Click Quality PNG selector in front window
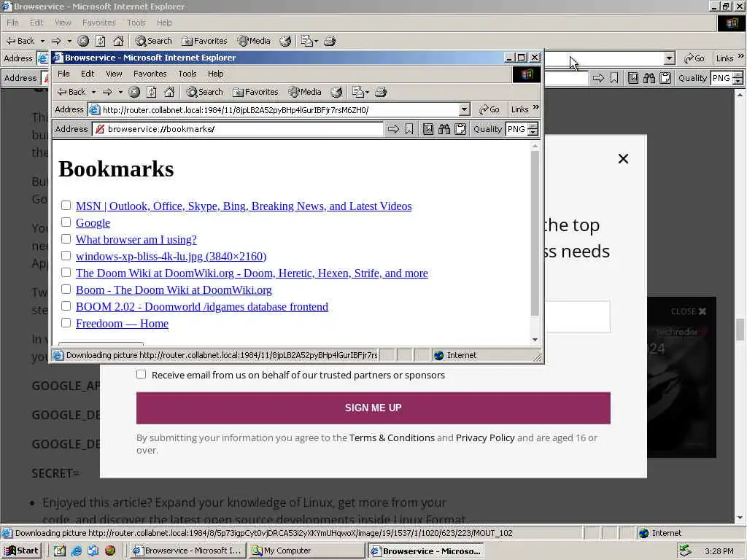This screenshot has width=747, height=560. tap(522, 129)
